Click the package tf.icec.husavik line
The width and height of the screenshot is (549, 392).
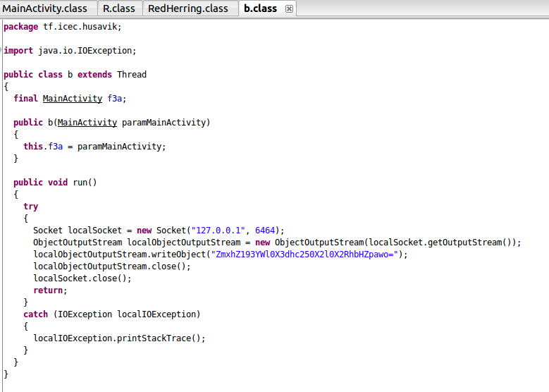[x=62, y=27]
